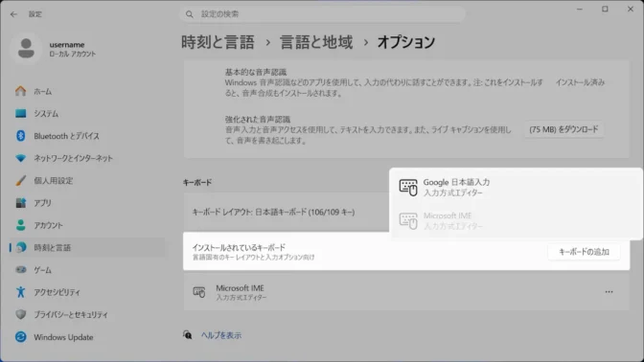Click the ヘルプを表示 link

click(x=221, y=335)
